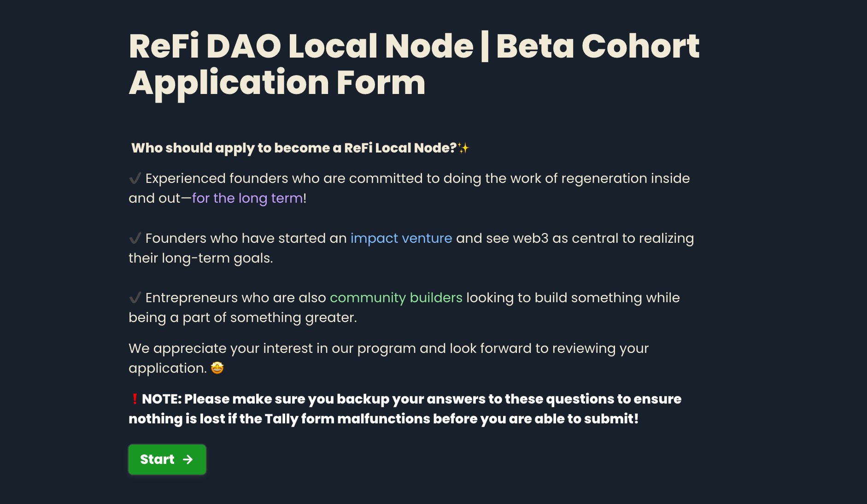Click the bold "NOTE:" label

(x=162, y=399)
